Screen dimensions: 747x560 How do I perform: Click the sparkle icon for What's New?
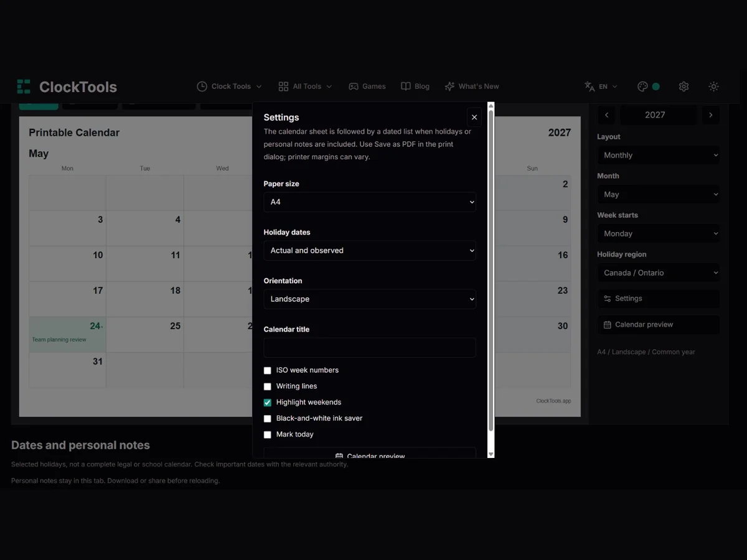(x=449, y=86)
